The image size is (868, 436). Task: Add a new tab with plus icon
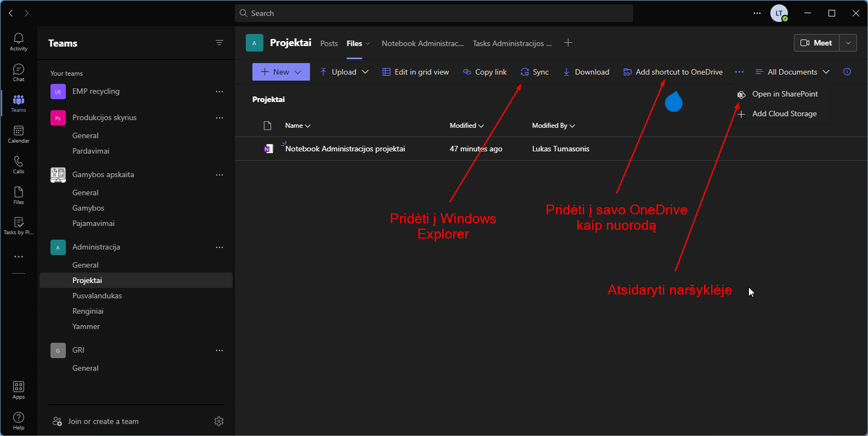click(568, 43)
